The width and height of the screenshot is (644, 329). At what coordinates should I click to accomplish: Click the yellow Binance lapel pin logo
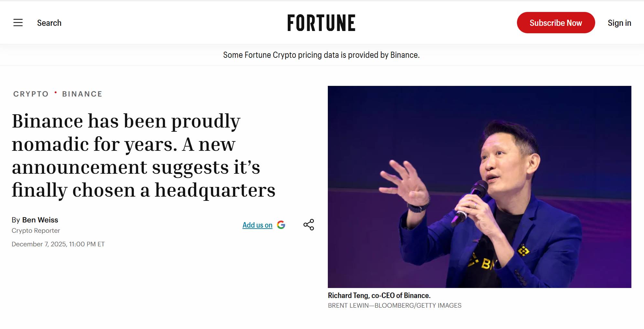(523, 251)
